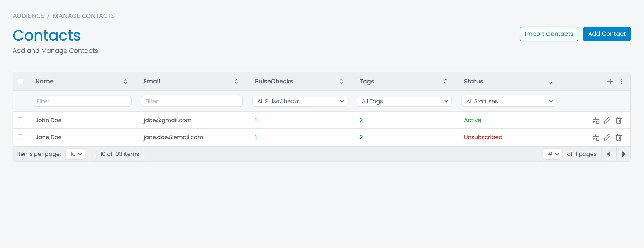The image size is (644, 248).
Task: Open John Doe's PulseChecks count link
Action: (256, 120)
